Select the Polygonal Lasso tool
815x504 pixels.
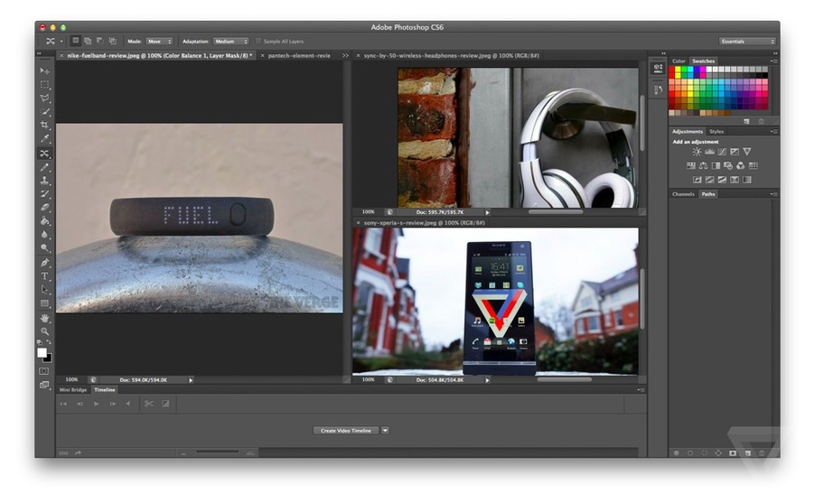pos(44,98)
